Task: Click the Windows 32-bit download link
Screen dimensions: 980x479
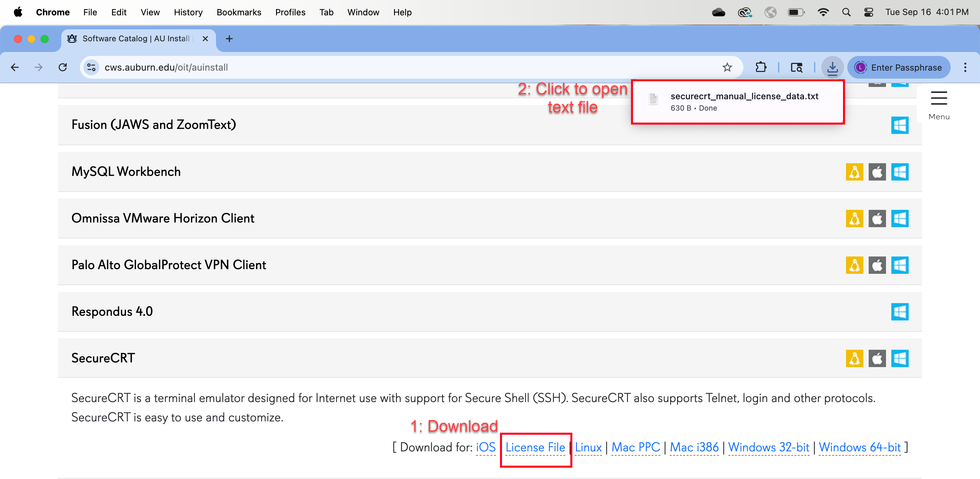Action: pyautogui.click(x=768, y=447)
